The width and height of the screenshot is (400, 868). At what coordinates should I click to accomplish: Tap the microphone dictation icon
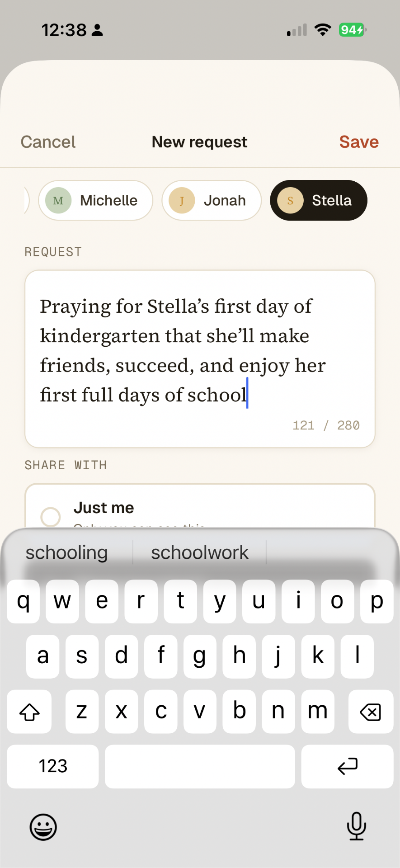(356, 826)
